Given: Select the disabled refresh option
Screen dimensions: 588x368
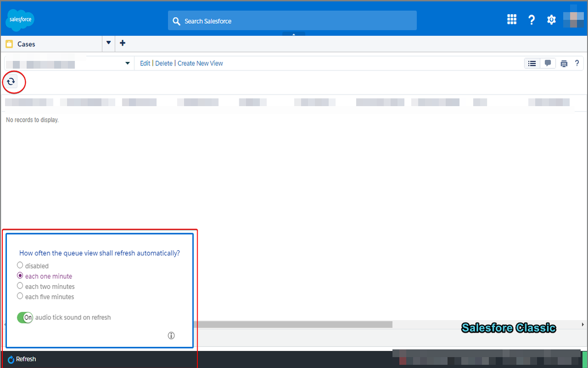Looking at the screenshot, I should pos(20,265).
